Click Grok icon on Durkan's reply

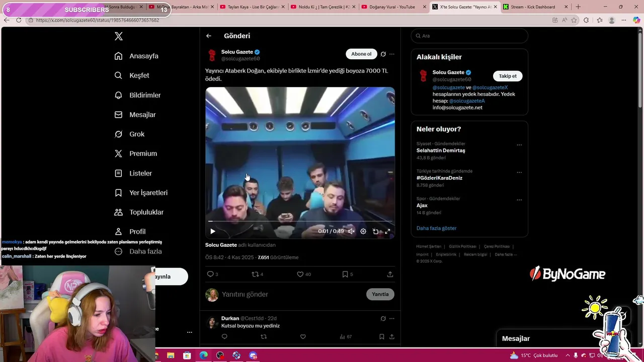(383, 318)
